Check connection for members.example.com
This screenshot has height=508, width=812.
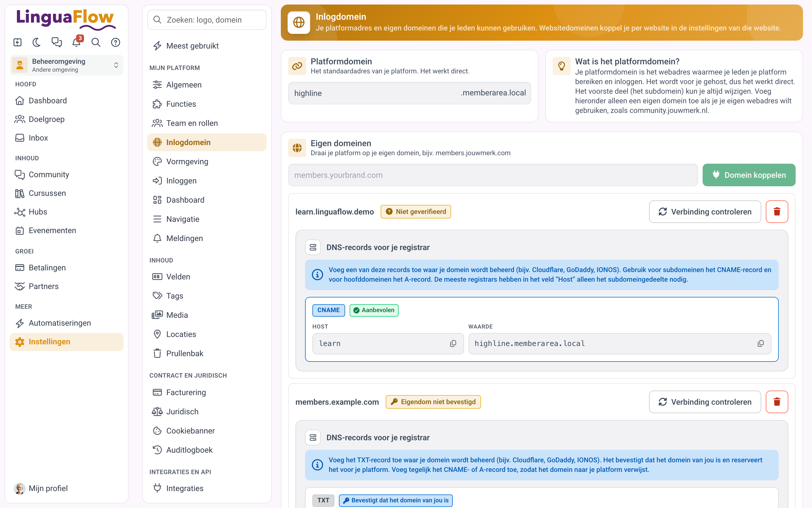pyautogui.click(x=705, y=402)
